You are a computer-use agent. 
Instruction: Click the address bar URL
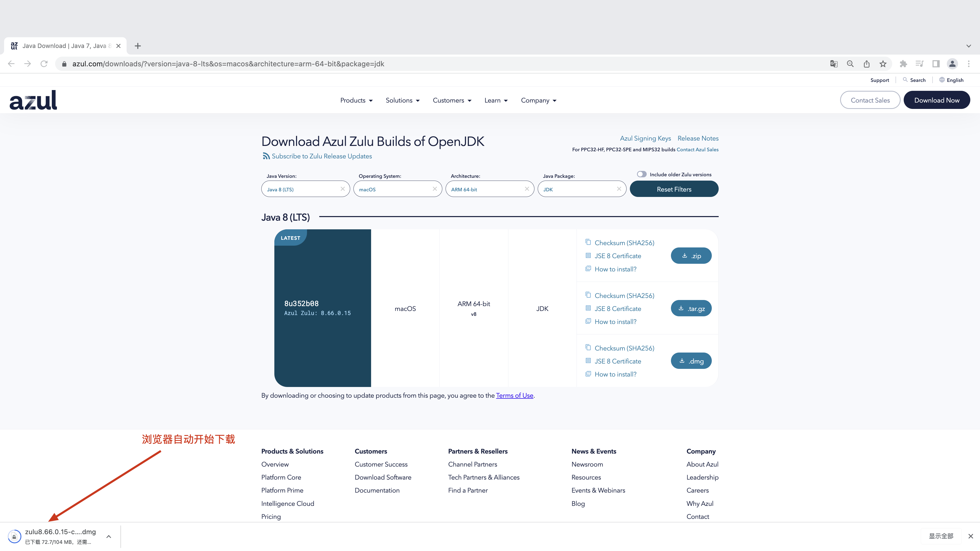point(228,64)
